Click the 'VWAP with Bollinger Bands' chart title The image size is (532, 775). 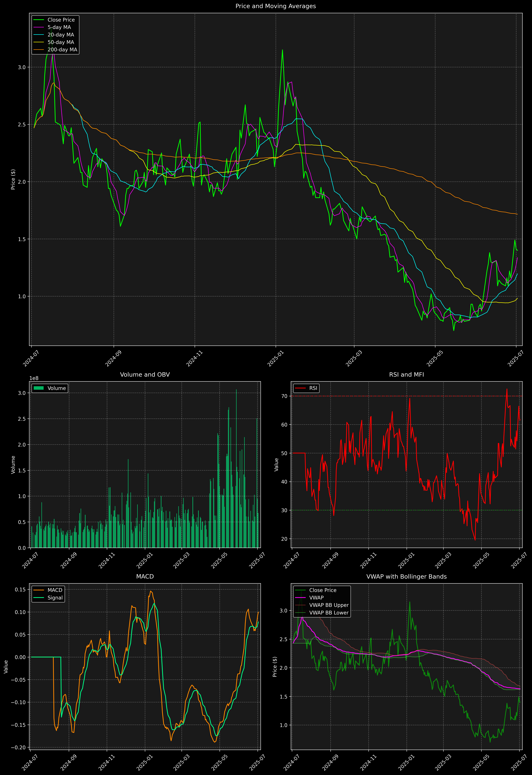click(407, 577)
